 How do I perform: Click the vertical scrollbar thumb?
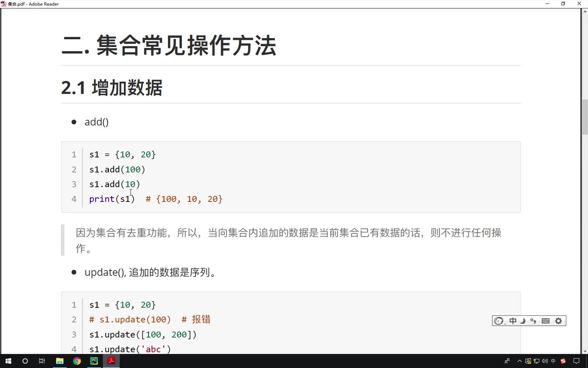584,117
